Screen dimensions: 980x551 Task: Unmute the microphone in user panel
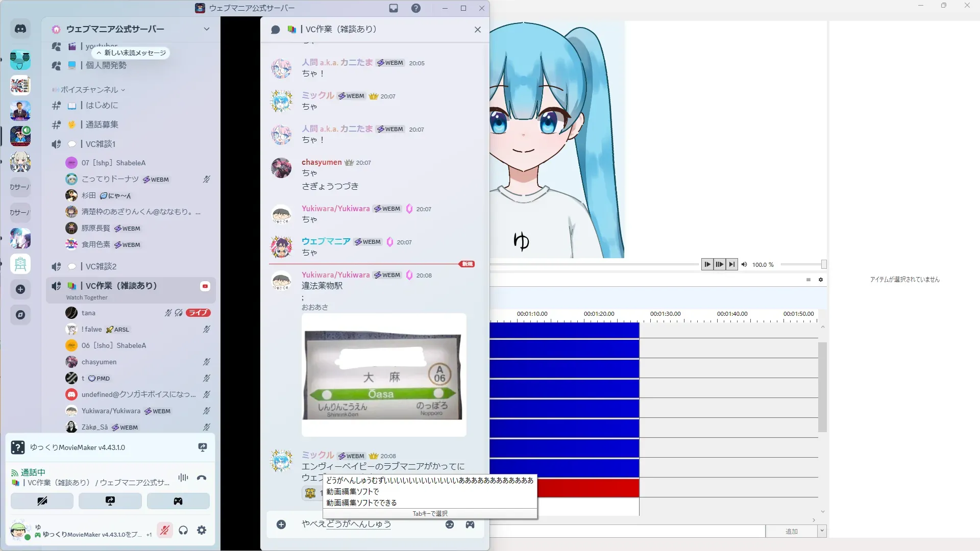[164, 531]
